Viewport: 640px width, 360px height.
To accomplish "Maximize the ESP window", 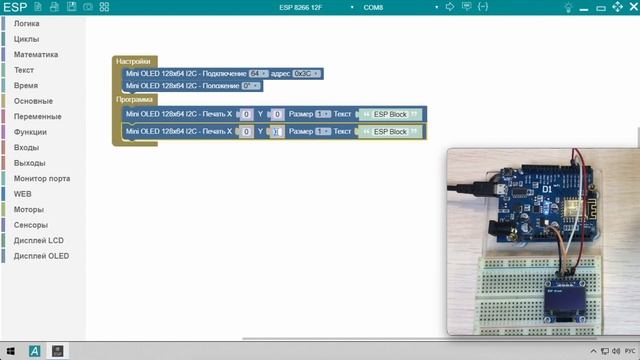I will (x=601, y=8).
